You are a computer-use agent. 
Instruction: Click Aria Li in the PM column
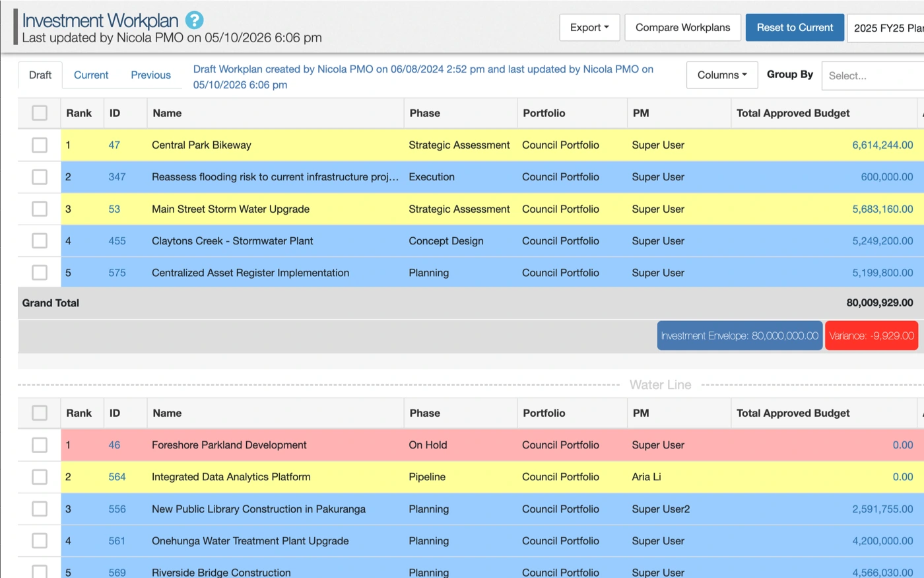tap(646, 477)
